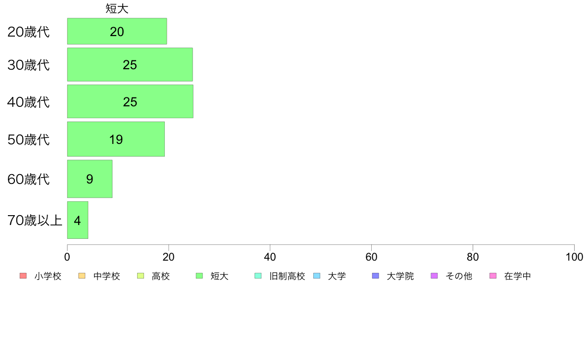Image resolution: width=588 pixels, height=364 pixels.
Task: Click the 70歳以上 axis label
Action: pyautogui.click(x=35, y=220)
